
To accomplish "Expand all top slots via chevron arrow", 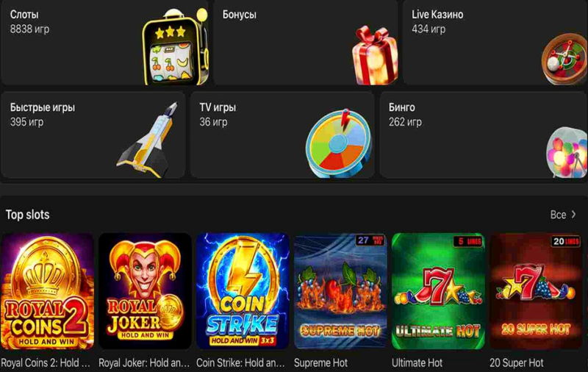I will pyautogui.click(x=574, y=215).
